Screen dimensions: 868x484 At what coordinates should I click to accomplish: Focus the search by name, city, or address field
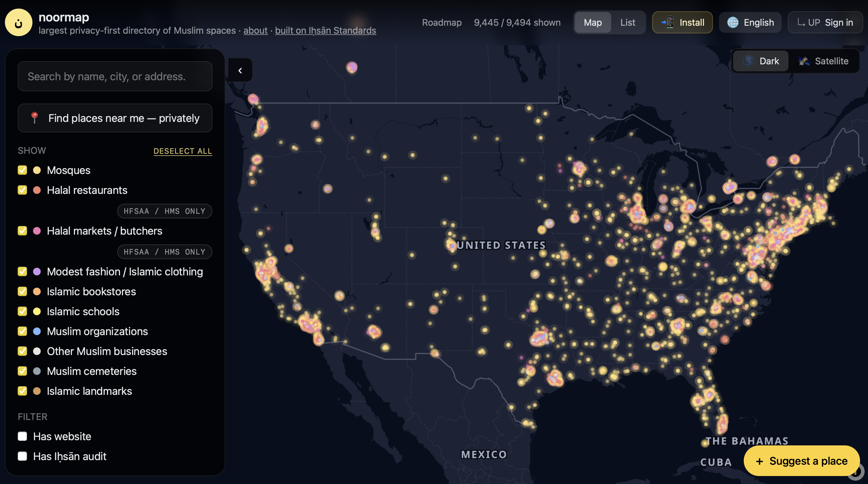115,76
